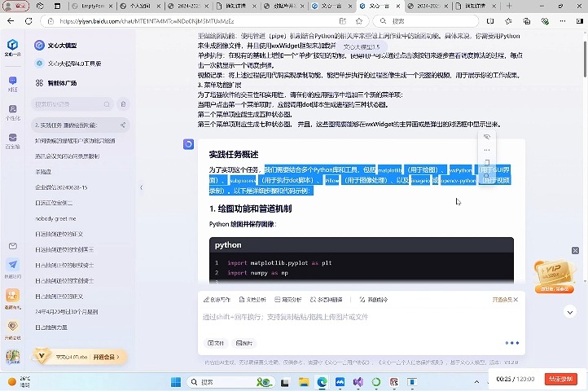Open the 'nobody greet me' conversation
The height and width of the screenshot is (391, 588).
tap(55, 218)
